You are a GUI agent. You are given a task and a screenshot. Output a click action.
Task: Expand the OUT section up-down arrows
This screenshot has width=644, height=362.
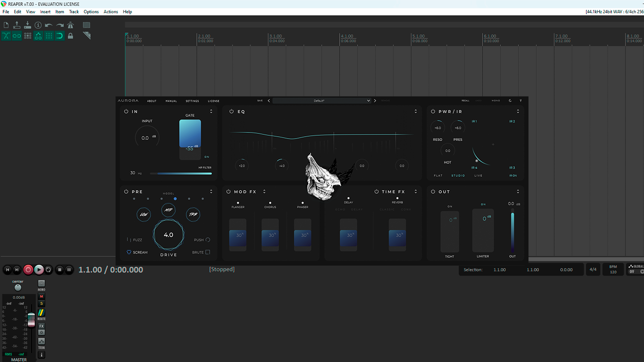(x=518, y=192)
